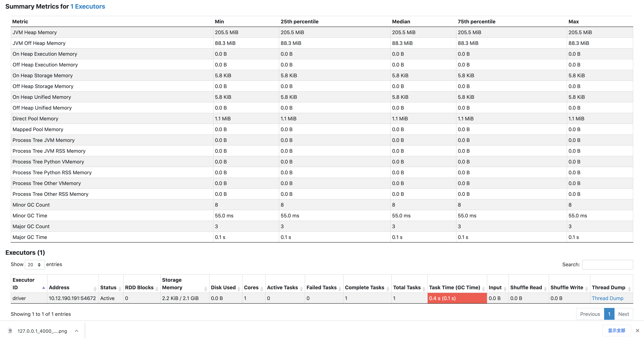Click the Task Time (GC Time) column header
Viewport: 644px width, 341px height.
tap(454, 287)
